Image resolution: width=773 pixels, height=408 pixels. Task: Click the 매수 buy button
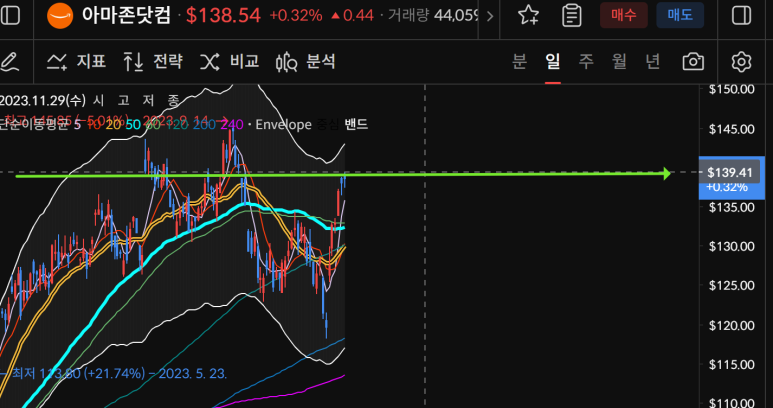[624, 15]
